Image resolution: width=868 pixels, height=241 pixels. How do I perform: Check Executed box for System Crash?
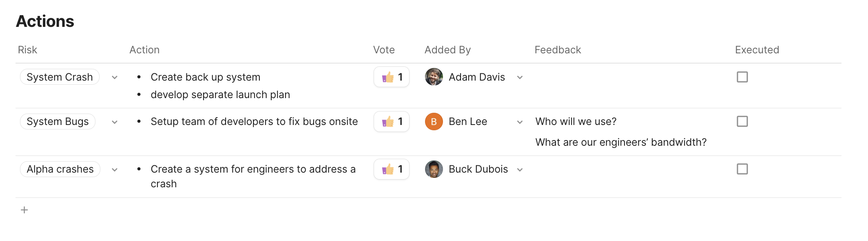pyautogui.click(x=742, y=77)
